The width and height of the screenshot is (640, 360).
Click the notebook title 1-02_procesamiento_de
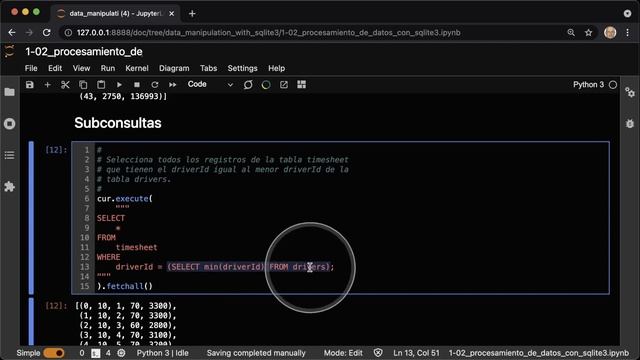84,52
